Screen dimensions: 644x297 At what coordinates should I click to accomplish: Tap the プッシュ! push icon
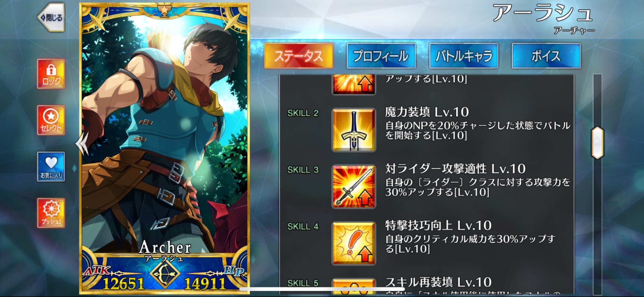pyautogui.click(x=51, y=213)
